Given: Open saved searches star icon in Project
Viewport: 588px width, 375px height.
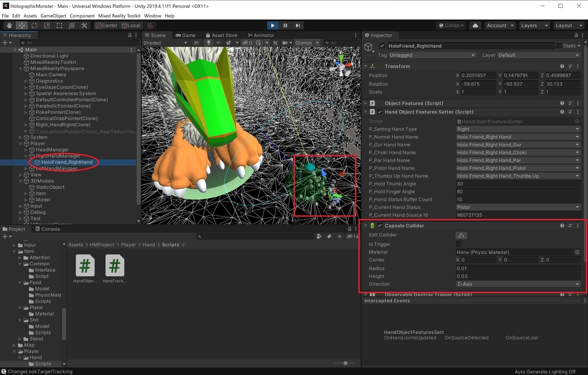Looking at the screenshot, I should tap(340, 236).
